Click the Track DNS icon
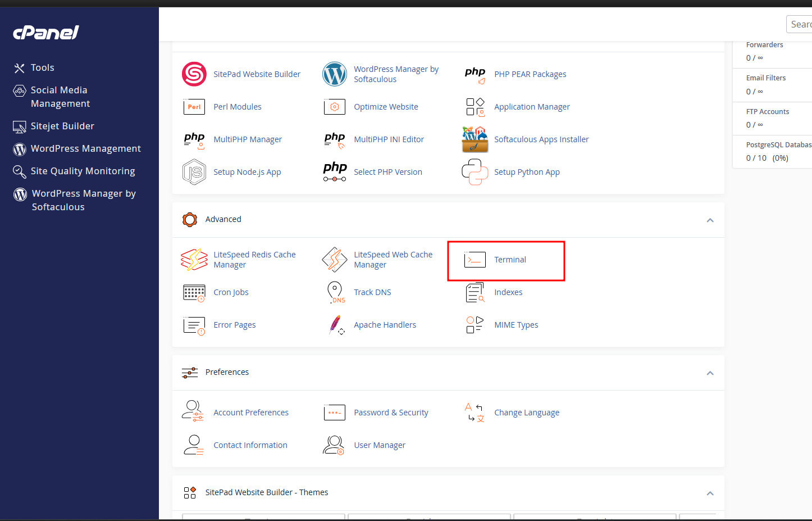This screenshot has width=812, height=521. (336, 292)
